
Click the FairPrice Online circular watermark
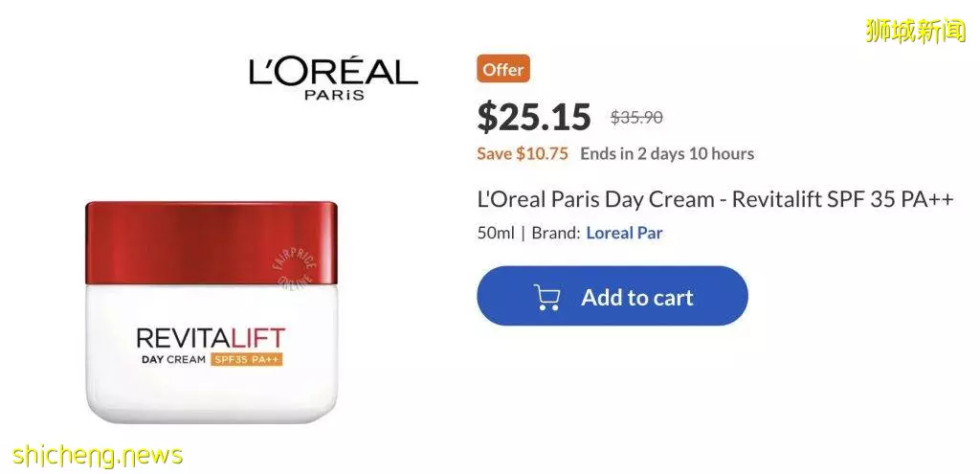[295, 267]
